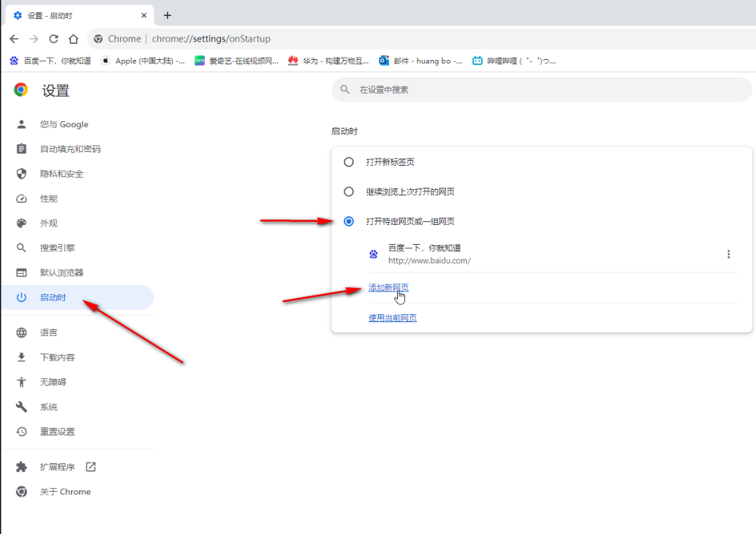Open 性能 settings section
Image resolution: width=756 pixels, height=534 pixels.
[x=78, y=199]
